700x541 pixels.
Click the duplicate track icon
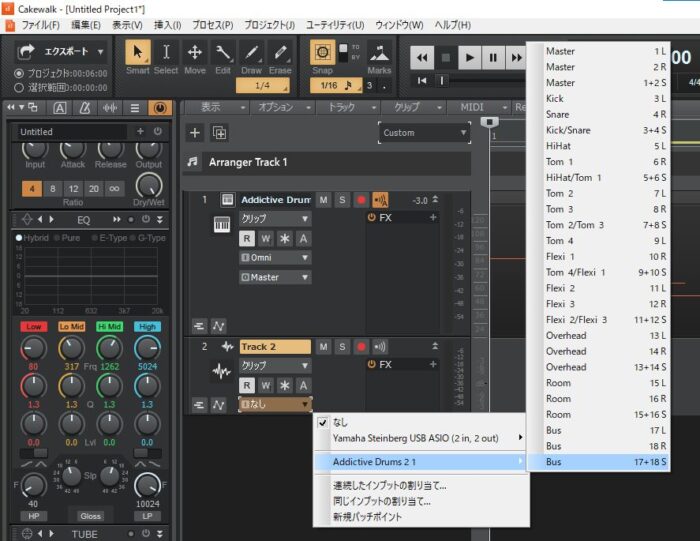click(219, 133)
